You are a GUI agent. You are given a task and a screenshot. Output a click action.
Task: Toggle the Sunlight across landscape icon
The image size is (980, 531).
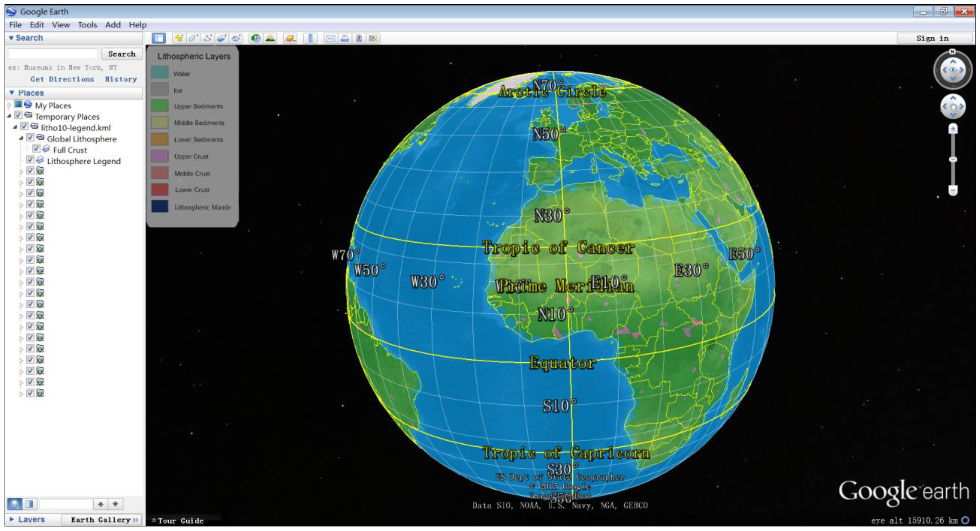point(270,38)
